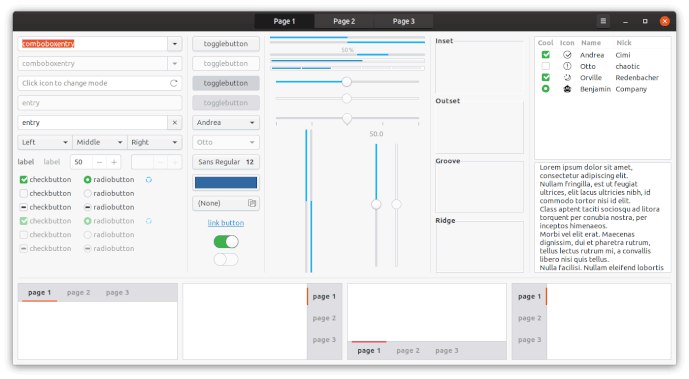Click the spinner beside the selected enabled radiobutton
This screenshot has width=689, height=379.
[149, 180]
